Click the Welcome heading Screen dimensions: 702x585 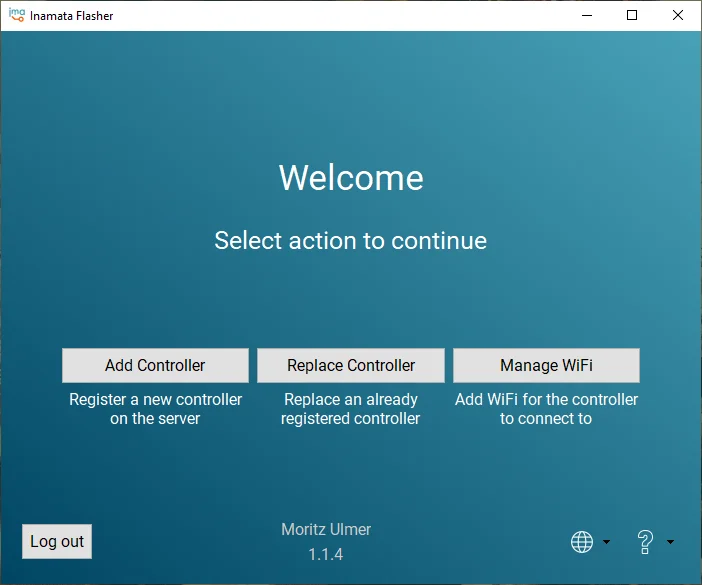click(x=351, y=178)
